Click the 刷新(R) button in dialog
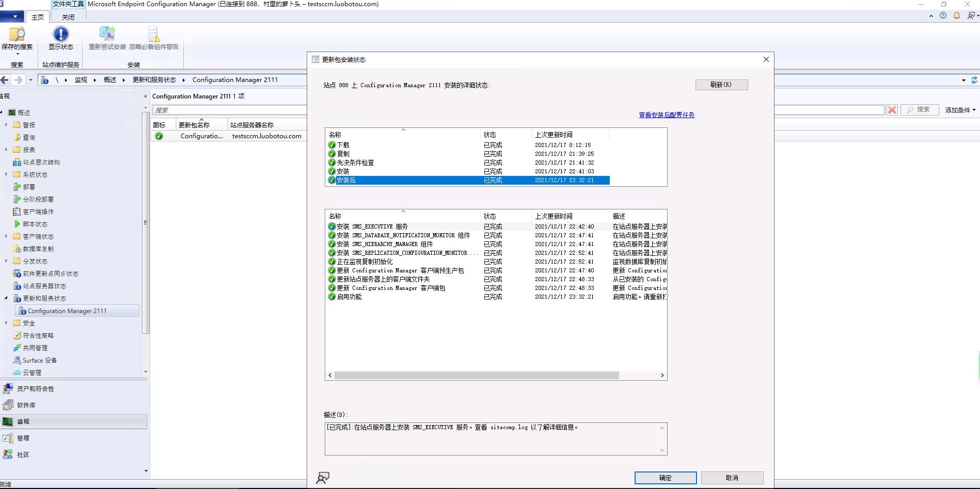The height and width of the screenshot is (489, 980). (721, 85)
